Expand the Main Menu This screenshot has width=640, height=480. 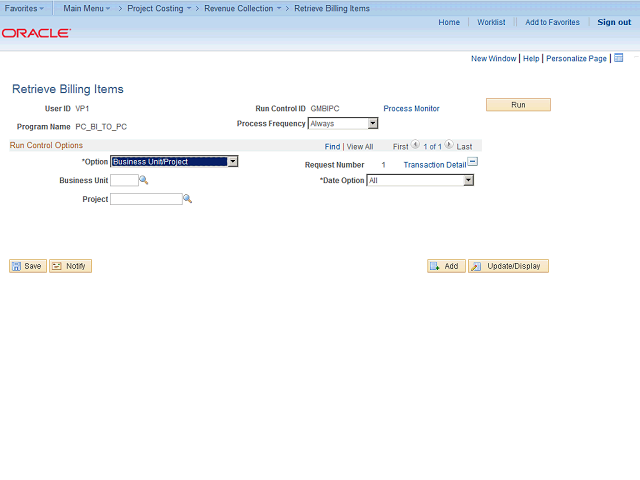pyautogui.click(x=87, y=8)
